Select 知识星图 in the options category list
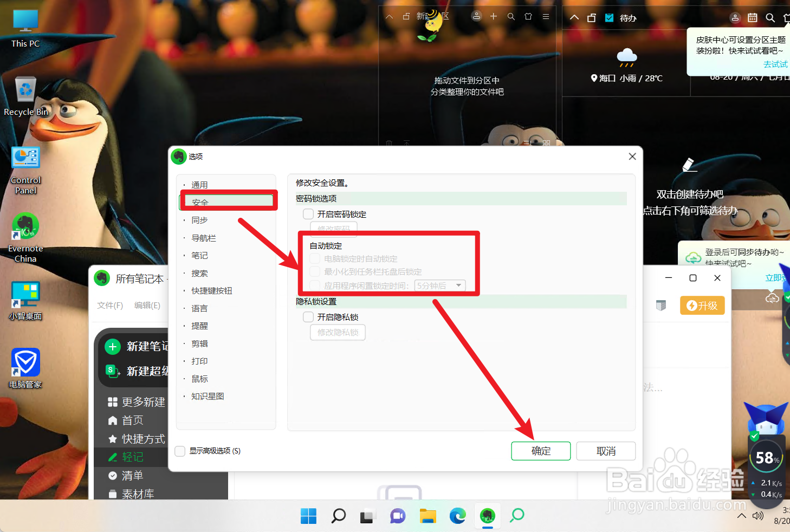790x532 pixels. click(208, 396)
